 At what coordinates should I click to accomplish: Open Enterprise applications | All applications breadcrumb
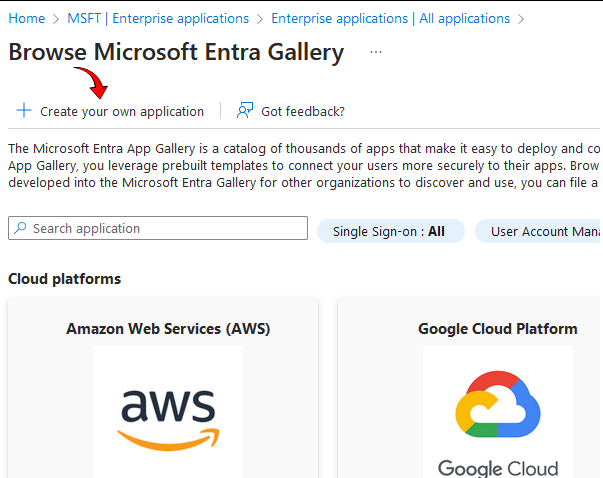(x=391, y=18)
